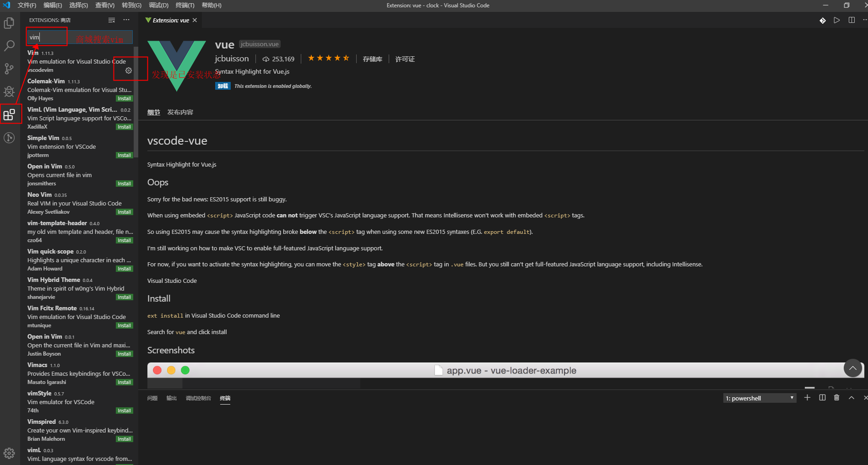The width and height of the screenshot is (868, 465).
Task: Install the Neo Vim extension
Action: point(124,211)
